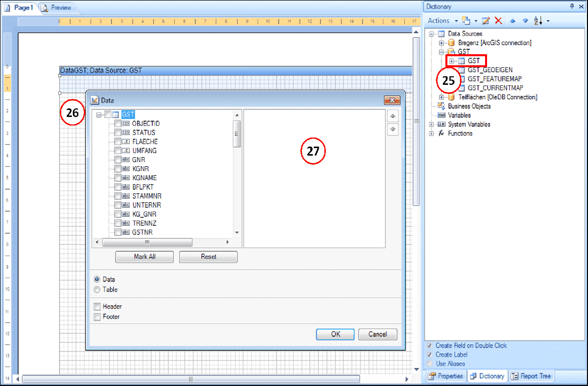
Task: Click the edit pencil icon in Dictionary toolbar
Action: (485, 21)
